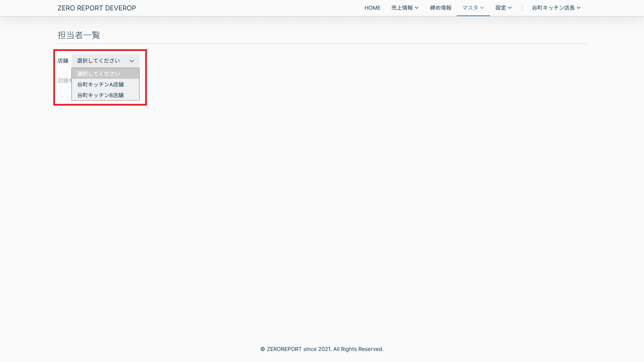
Task: Go to the HOME page
Action: click(x=372, y=8)
